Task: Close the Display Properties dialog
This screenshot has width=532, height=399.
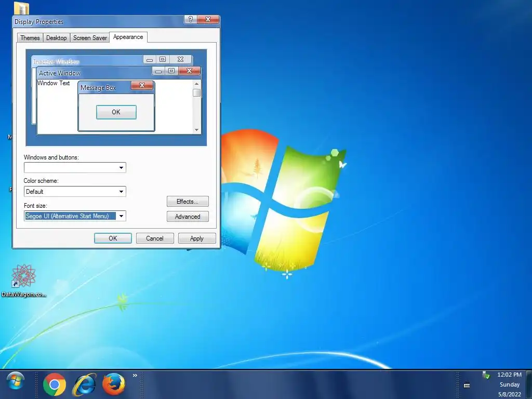Action: coord(208,19)
